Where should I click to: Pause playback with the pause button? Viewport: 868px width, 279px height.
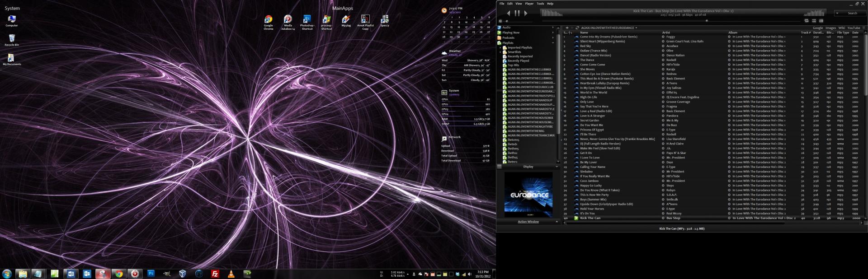(x=517, y=14)
